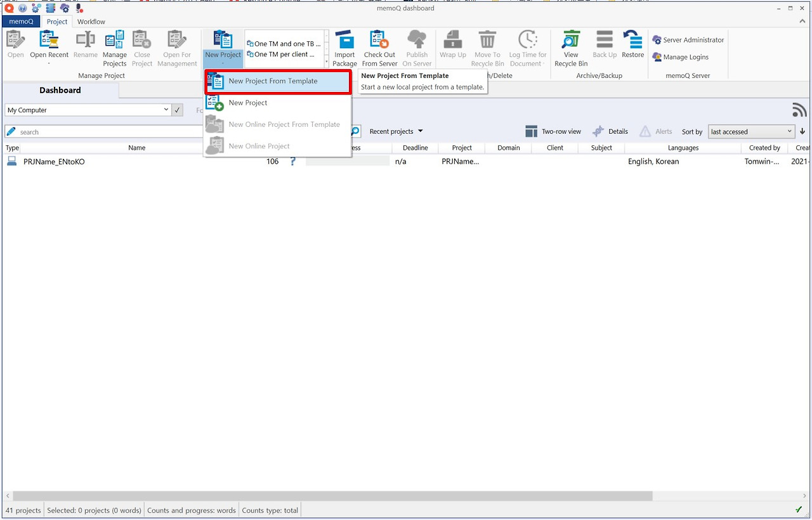Click the microphone icon in quick access bar
Screen dimensions: 812x520
[79, 8]
